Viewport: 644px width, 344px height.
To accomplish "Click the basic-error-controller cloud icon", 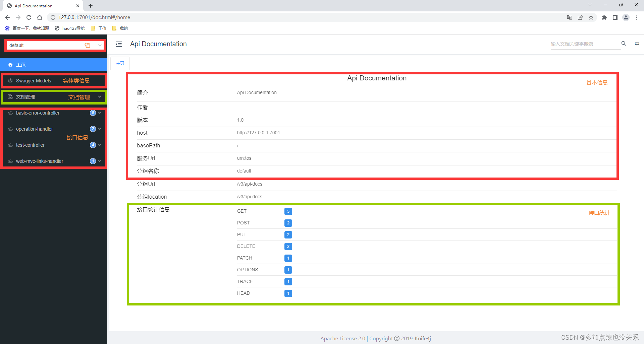I will tap(10, 113).
